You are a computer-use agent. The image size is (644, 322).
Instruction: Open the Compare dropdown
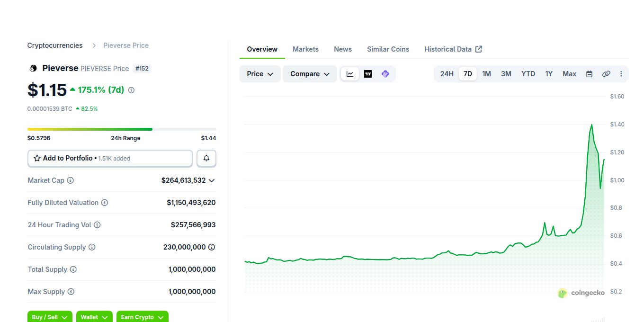click(x=310, y=74)
